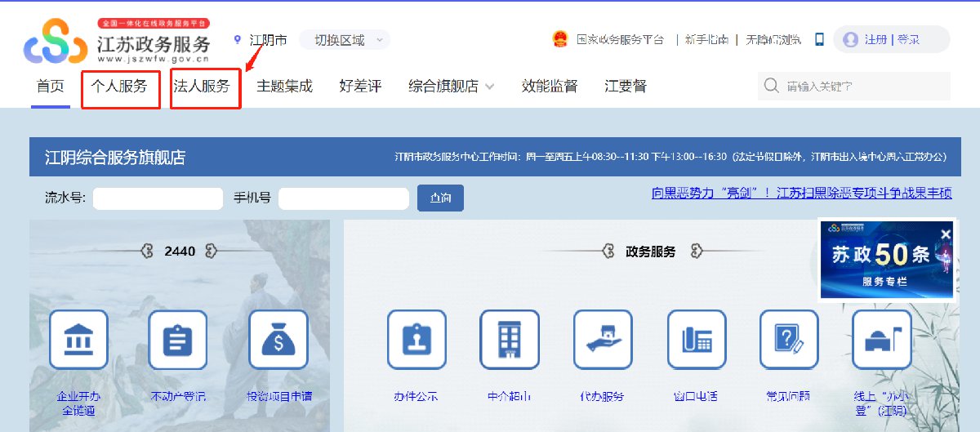Click the 流水号 input field

tap(158, 198)
